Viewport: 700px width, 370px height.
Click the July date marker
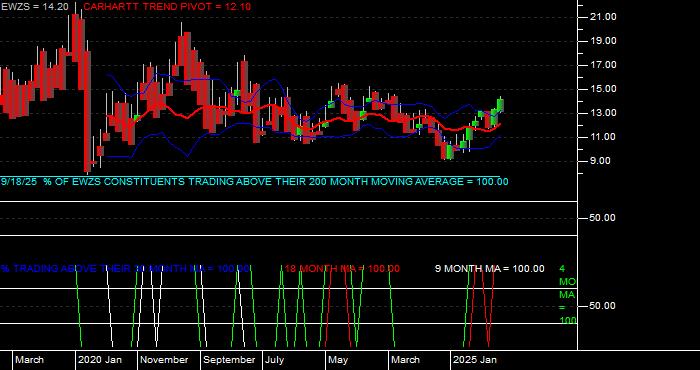tap(274, 360)
